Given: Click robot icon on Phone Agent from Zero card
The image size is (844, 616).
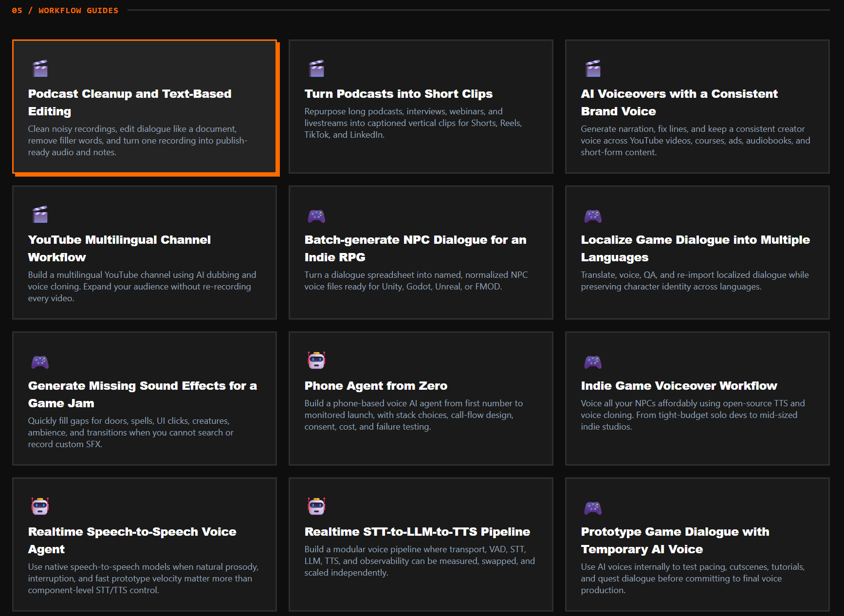Looking at the screenshot, I should (316, 360).
